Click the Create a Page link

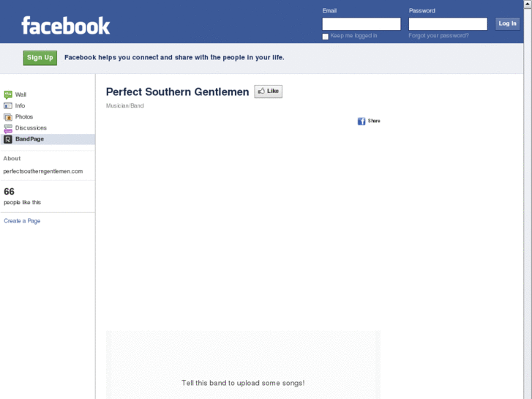(x=22, y=220)
